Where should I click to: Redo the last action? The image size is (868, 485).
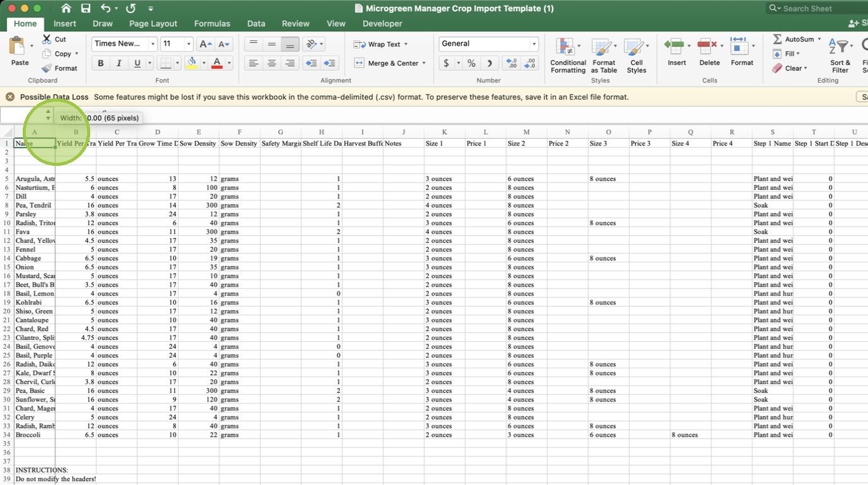pyautogui.click(x=131, y=8)
